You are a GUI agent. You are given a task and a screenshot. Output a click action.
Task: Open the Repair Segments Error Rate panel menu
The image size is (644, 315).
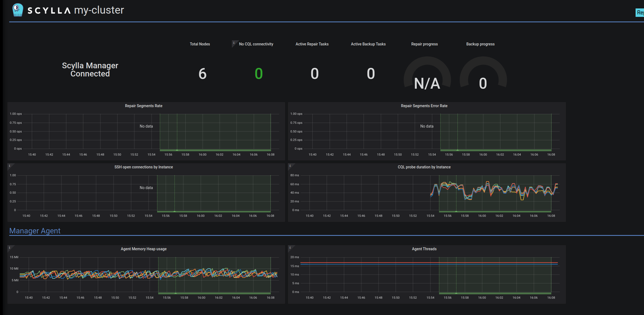pyautogui.click(x=424, y=106)
